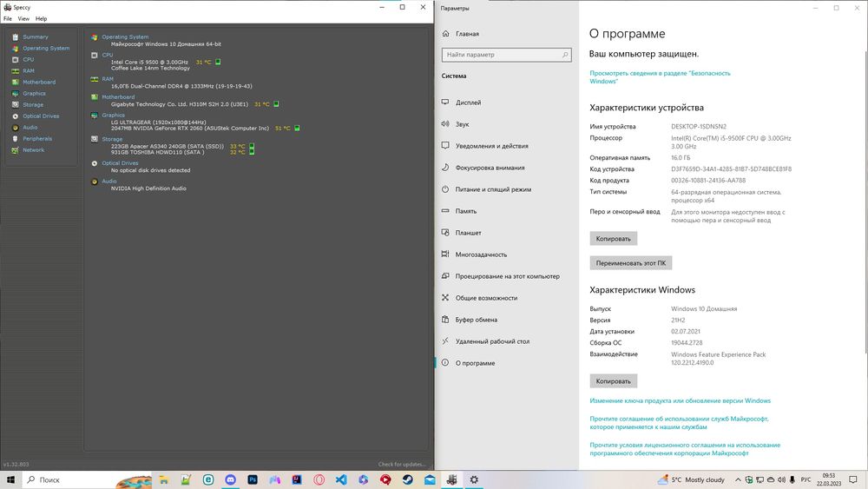868x489 pixels.
Task: Open Microsoft services agreement link
Action: point(679,422)
